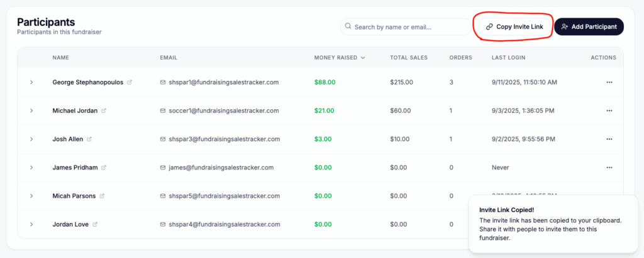Open actions menu for George Stephanopoulos
Viewport: 644px width, 258px height.
[x=609, y=82]
